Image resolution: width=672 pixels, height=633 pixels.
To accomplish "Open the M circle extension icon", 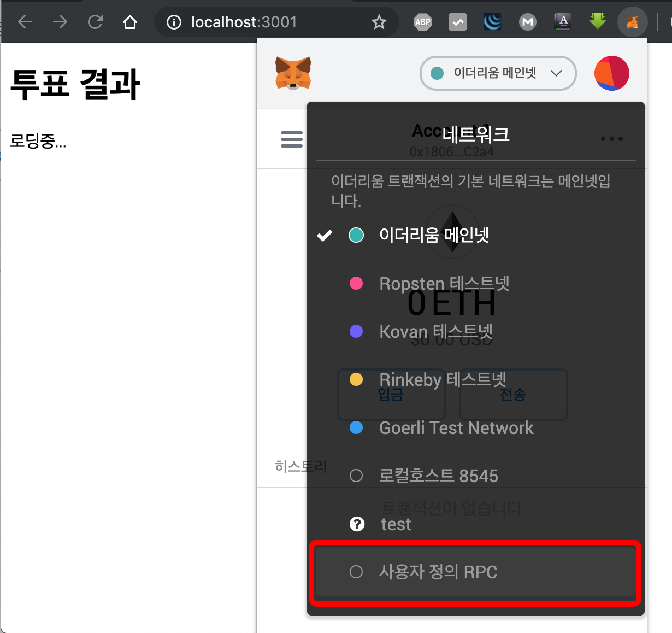I will tap(528, 22).
